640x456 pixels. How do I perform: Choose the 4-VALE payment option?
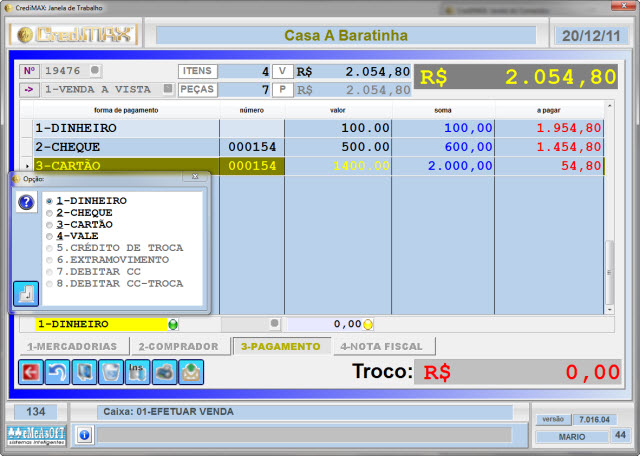(50, 236)
